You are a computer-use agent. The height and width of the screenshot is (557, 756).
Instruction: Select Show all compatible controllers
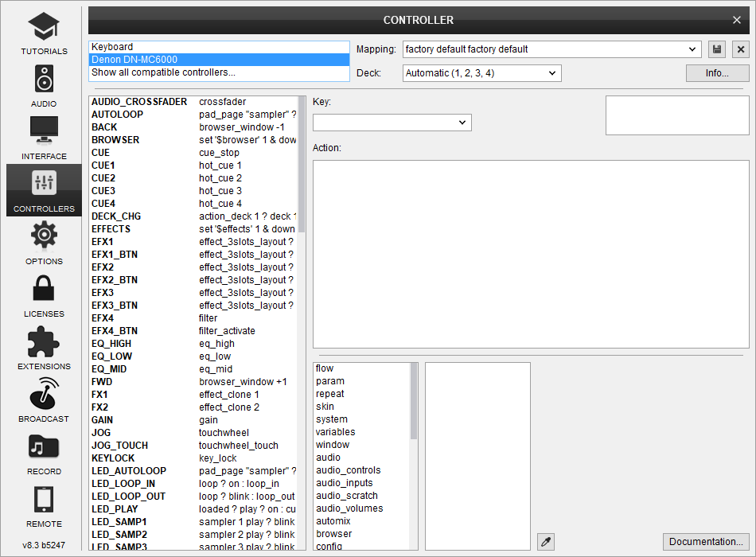pyautogui.click(x=163, y=72)
